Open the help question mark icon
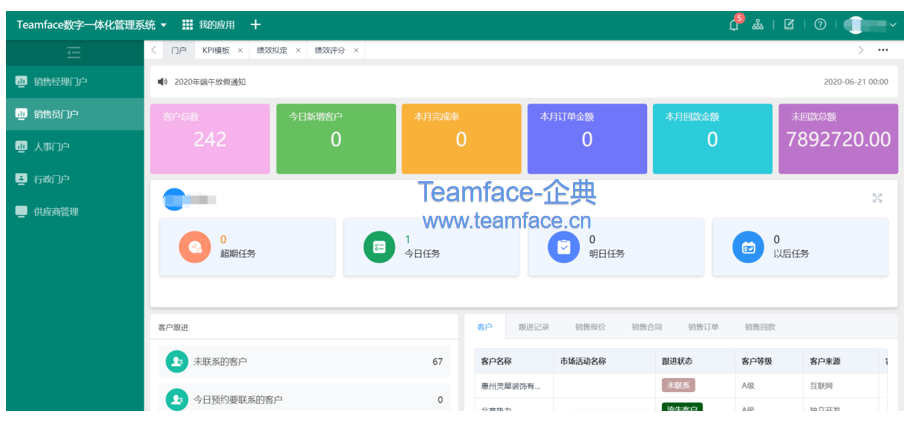The height and width of the screenshot is (439, 912). click(x=820, y=25)
